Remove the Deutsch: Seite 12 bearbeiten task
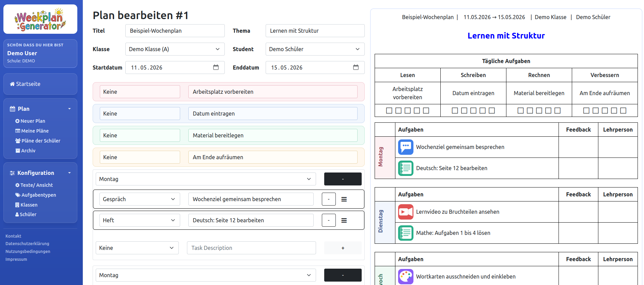Image resolution: width=644 pixels, height=285 pixels. pyautogui.click(x=329, y=220)
